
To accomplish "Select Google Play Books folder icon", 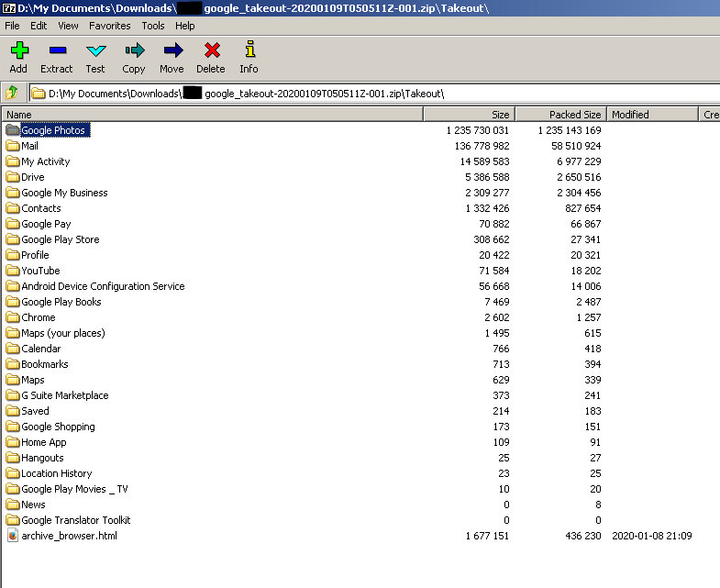I will tap(13, 302).
